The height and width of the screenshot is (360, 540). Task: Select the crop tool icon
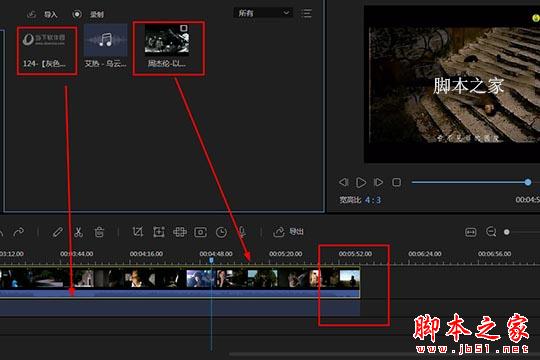tap(138, 232)
